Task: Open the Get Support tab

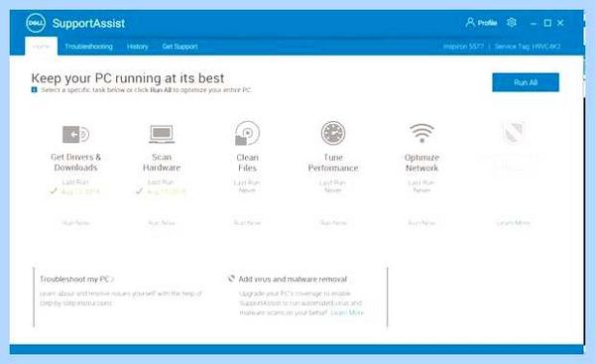Action: pyautogui.click(x=179, y=47)
